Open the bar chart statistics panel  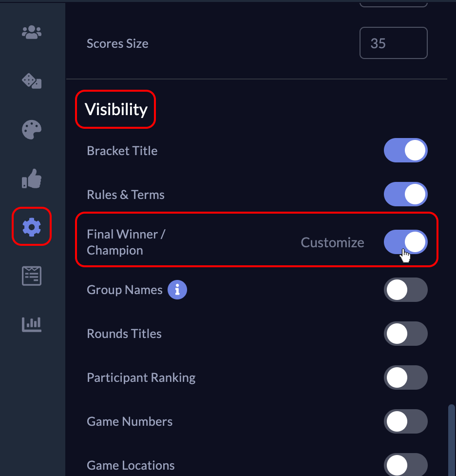pos(32,324)
